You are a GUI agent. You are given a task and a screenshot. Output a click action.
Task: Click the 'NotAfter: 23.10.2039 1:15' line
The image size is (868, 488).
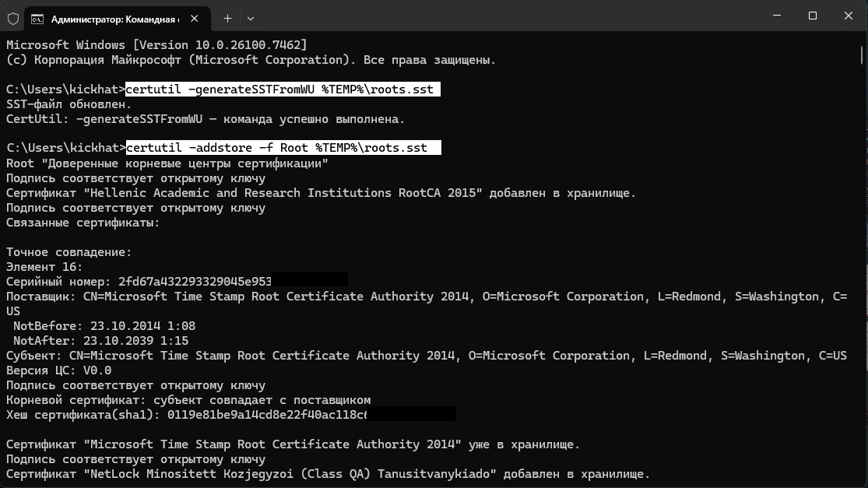100,341
